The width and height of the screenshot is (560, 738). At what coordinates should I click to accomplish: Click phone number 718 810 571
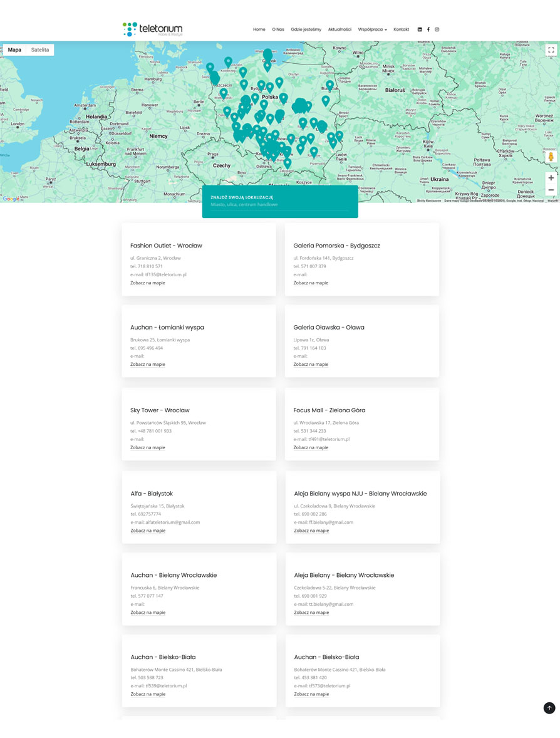pos(150,266)
